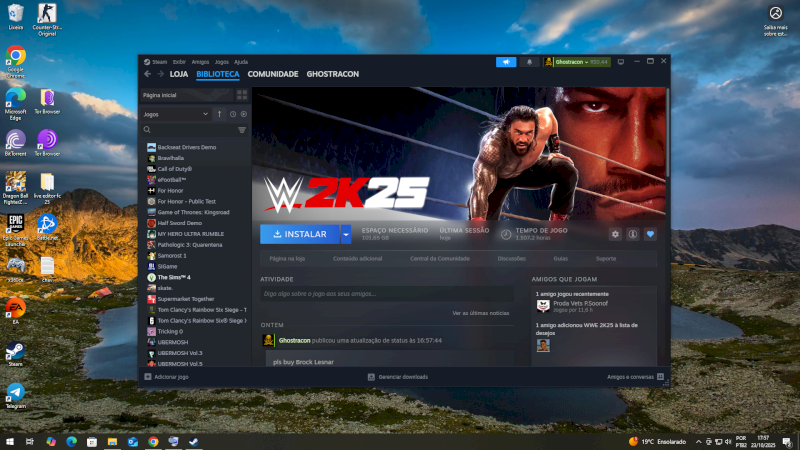Click wishlist friend avatar thumbnail
Screen dimensions: 800x450
pos(543,345)
